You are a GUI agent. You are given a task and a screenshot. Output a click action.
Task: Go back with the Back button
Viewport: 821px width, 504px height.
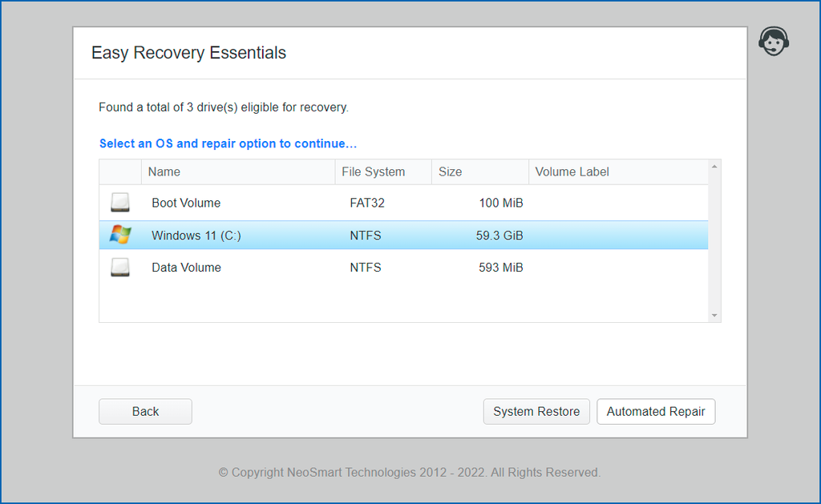(x=145, y=411)
